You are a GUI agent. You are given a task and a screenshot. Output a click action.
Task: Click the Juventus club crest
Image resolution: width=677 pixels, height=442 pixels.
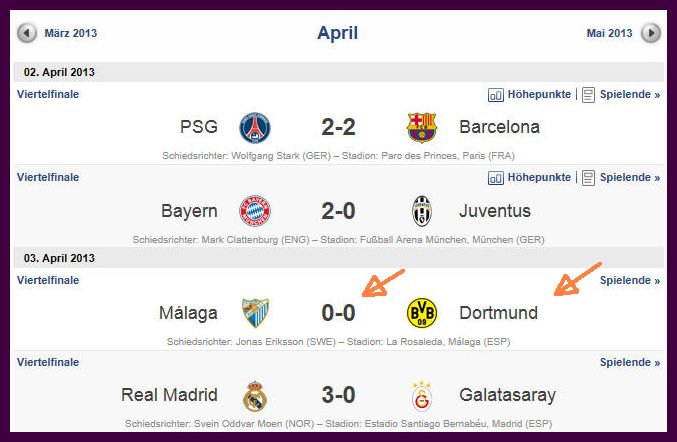click(422, 211)
